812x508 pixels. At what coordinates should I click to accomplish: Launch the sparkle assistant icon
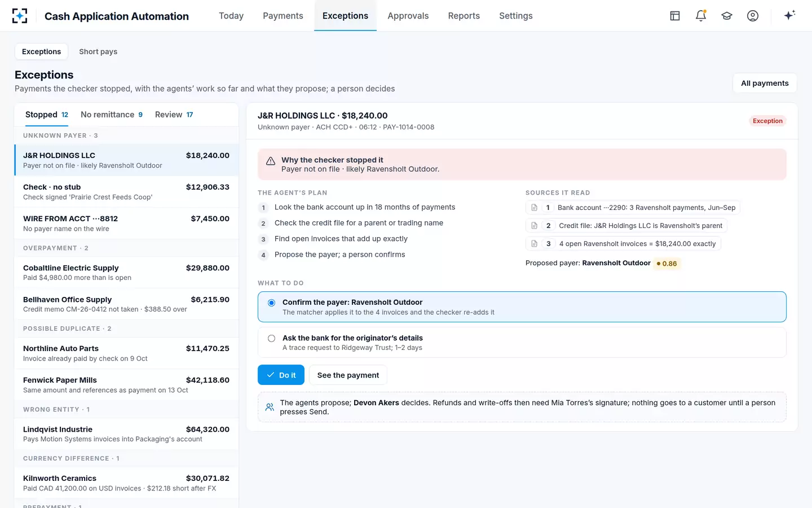pos(789,15)
